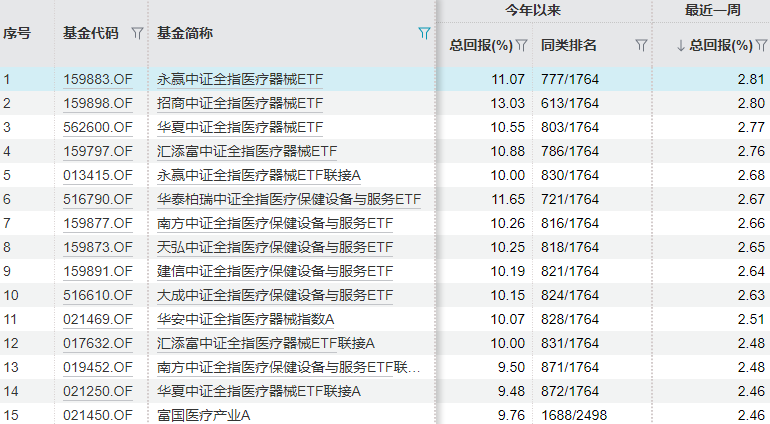Select year-to-date return 10.07
Screen dimensions: 770x424
508,319
